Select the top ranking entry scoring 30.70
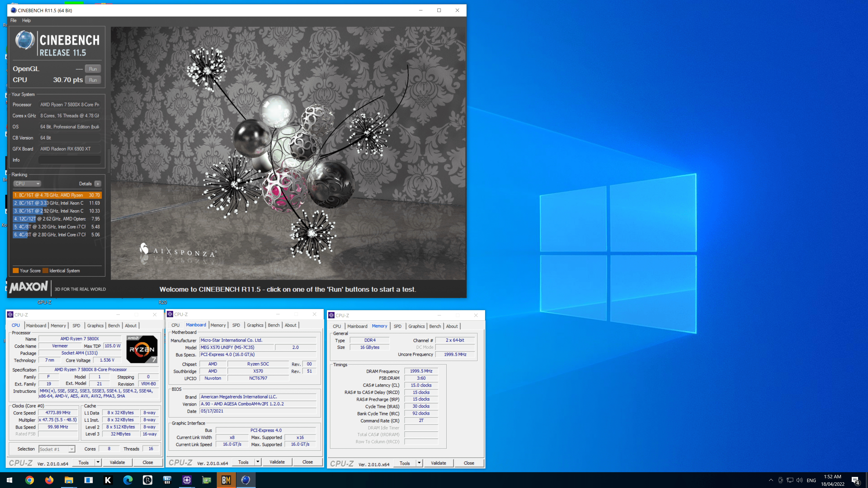This screenshot has height=488, width=868. (57, 195)
